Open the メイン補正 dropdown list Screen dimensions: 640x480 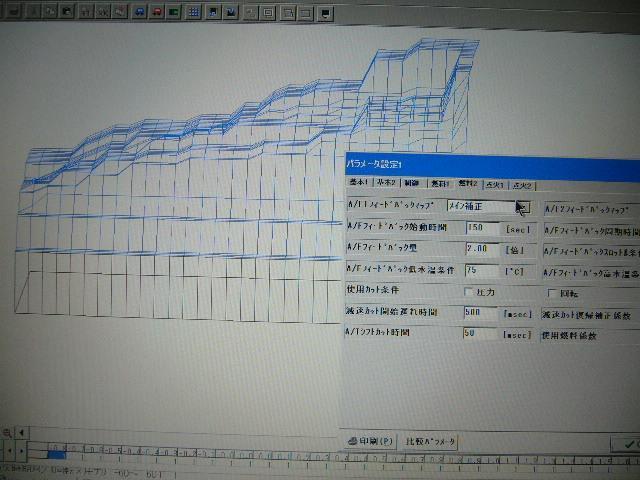(521, 207)
